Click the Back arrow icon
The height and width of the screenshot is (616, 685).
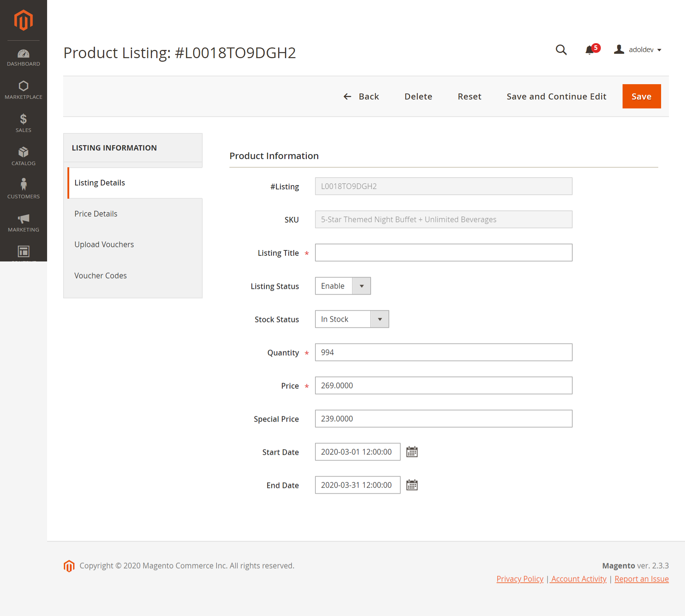(347, 96)
